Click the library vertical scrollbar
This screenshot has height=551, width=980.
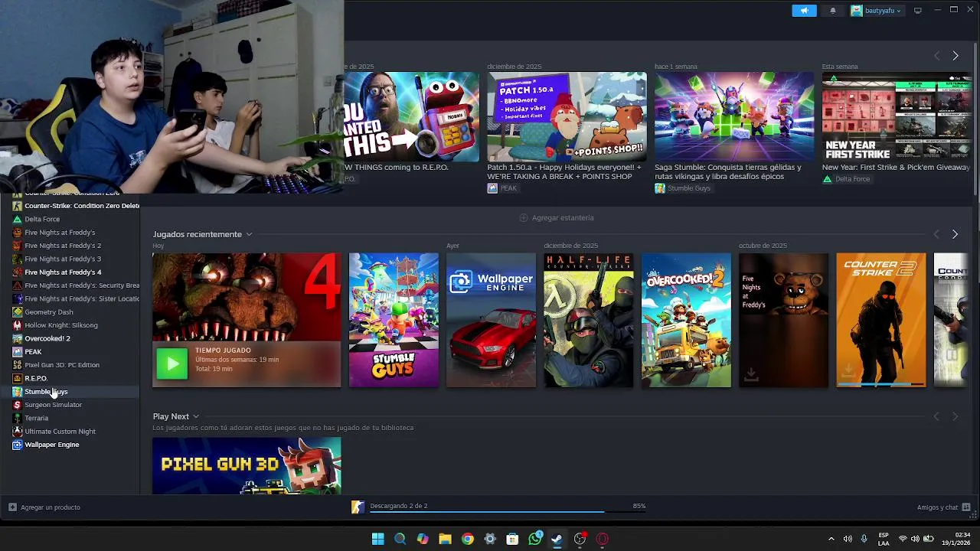pyautogui.click(x=975, y=119)
